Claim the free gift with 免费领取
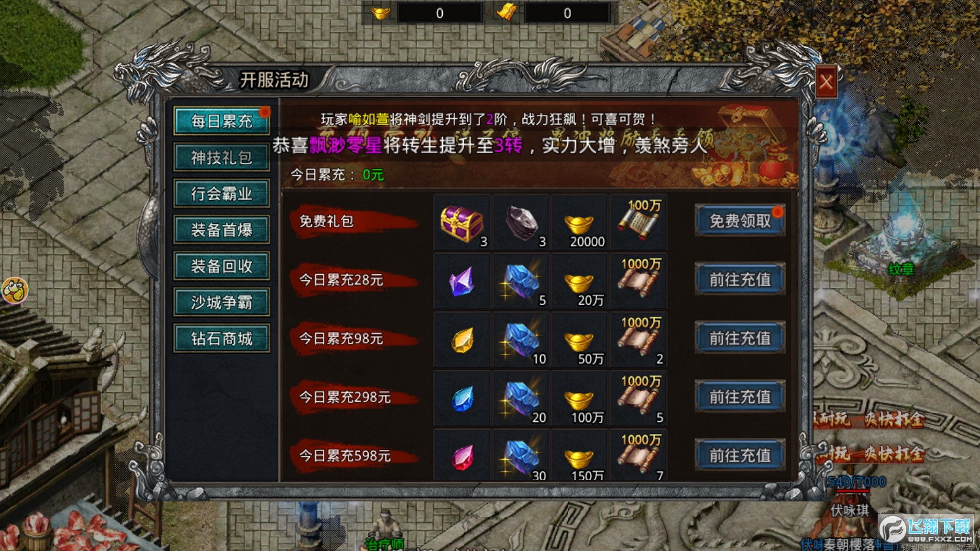The height and width of the screenshot is (551, 980). click(740, 221)
